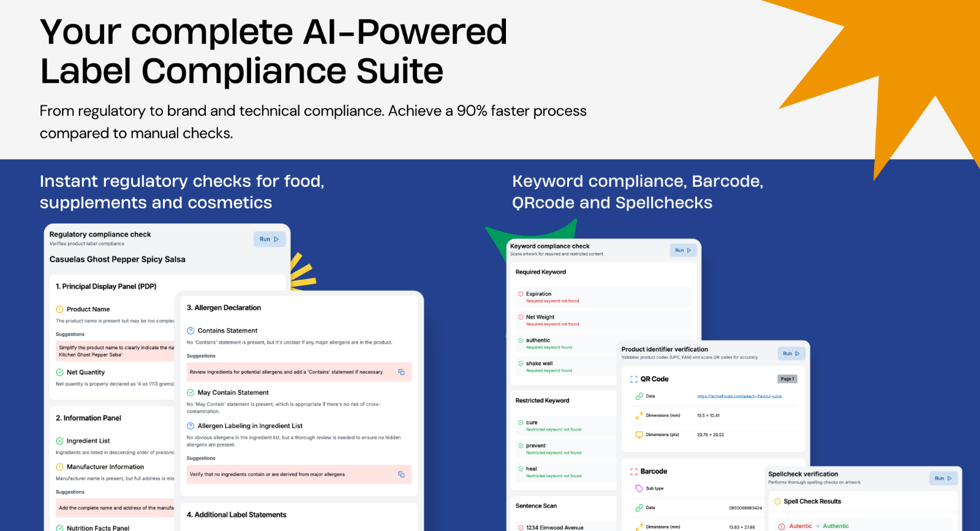The image size is (980, 531).
Task: Click the May Contain Statement check icon
Action: (x=190, y=393)
